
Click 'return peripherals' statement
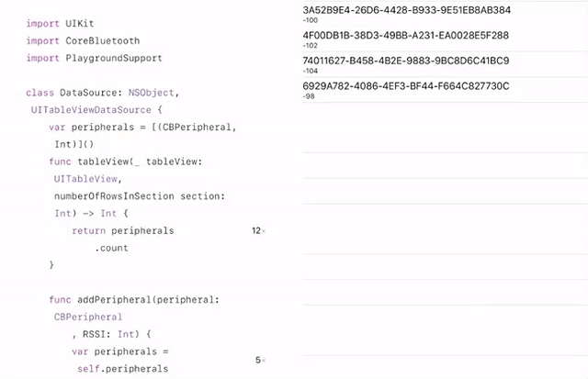pos(123,230)
